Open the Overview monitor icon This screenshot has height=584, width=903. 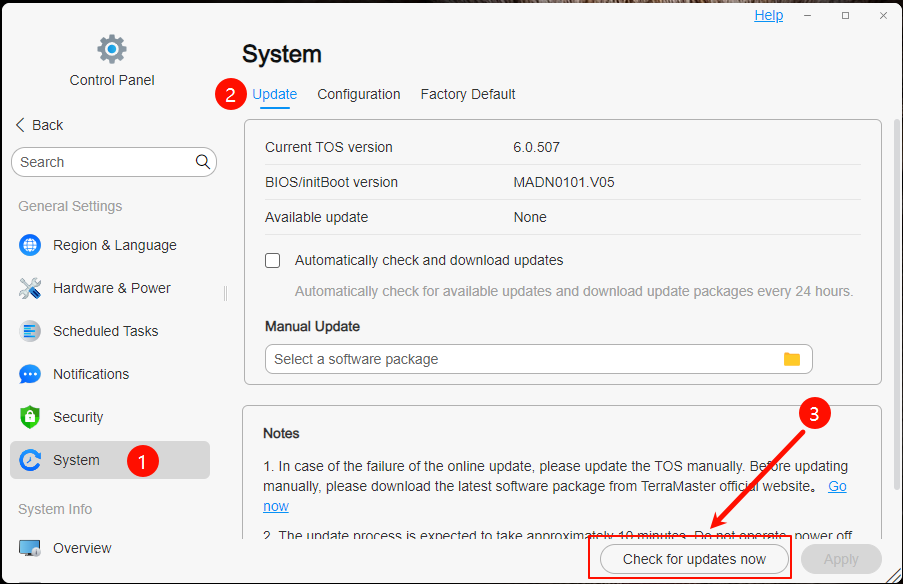pyautogui.click(x=30, y=548)
